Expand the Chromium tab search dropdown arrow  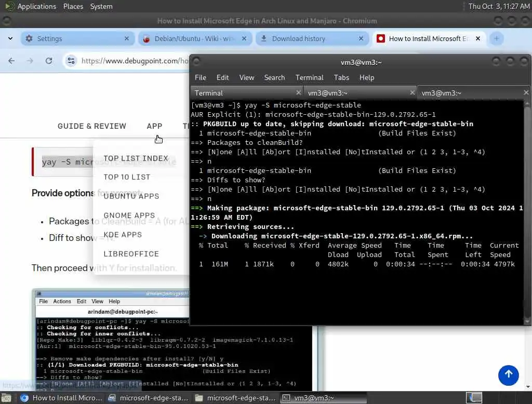[x=10, y=38]
